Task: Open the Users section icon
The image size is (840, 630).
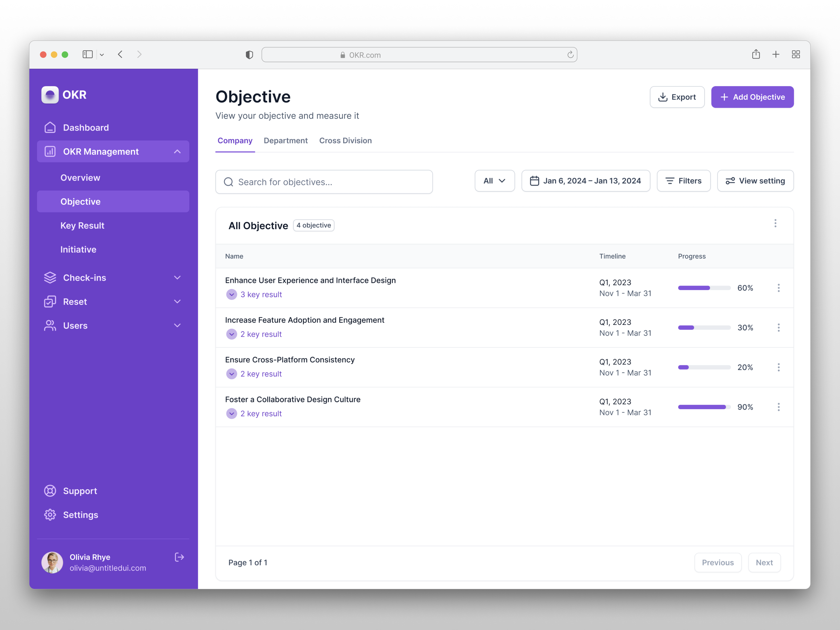Action: point(50,325)
